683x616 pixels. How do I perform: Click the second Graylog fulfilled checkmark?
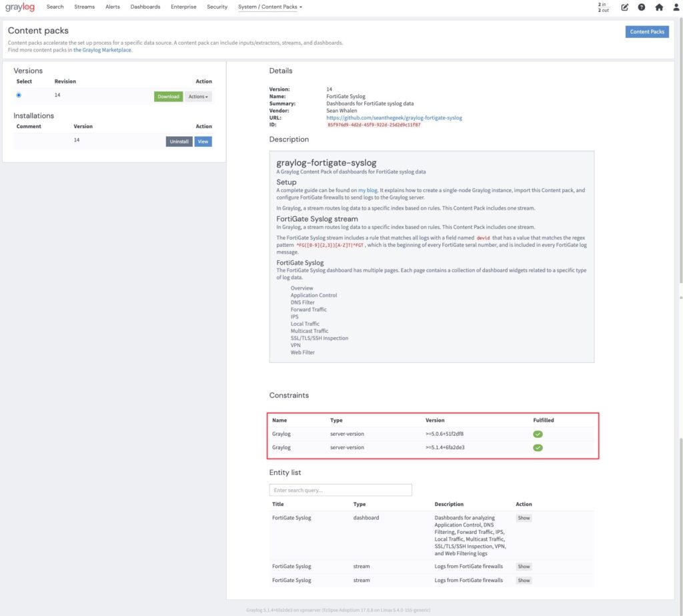(538, 448)
